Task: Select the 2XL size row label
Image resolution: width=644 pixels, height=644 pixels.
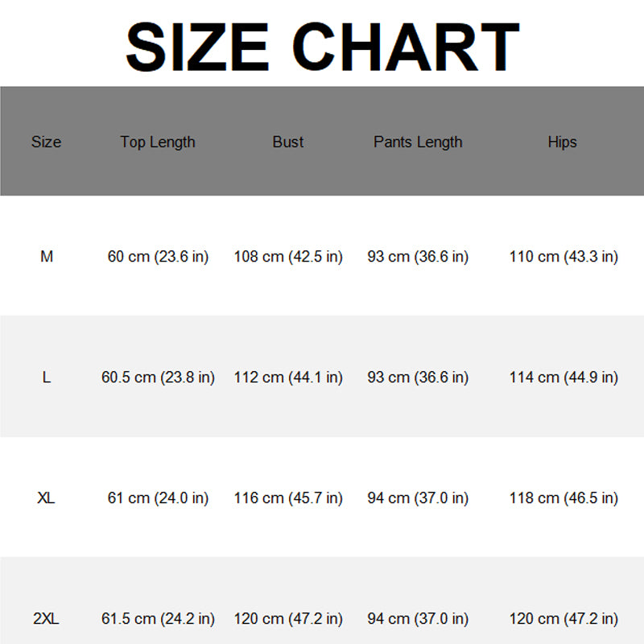Action: point(47,618)
